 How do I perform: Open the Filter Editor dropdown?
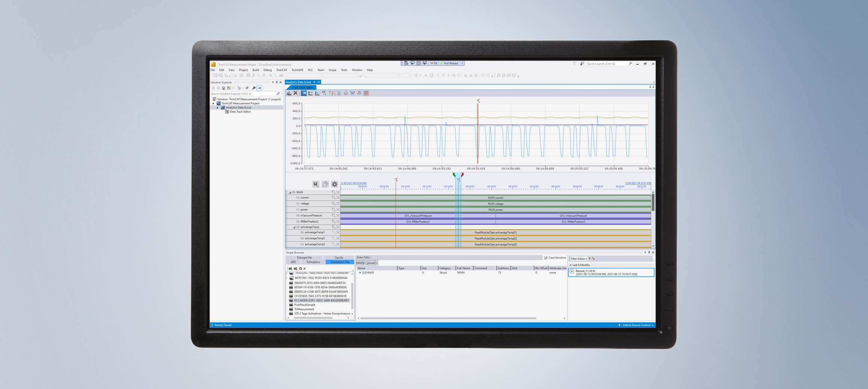point(578,259)
